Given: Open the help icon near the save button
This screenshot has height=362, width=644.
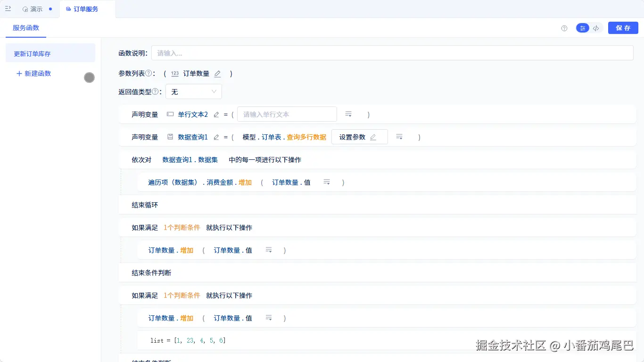Looking at the screenshot, I should 564,28.
